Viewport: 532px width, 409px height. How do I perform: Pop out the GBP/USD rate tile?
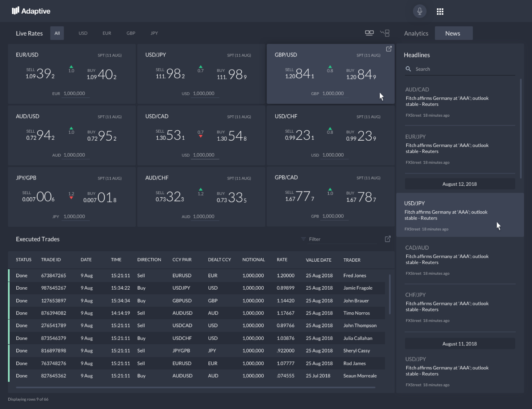tap(389, 49)
